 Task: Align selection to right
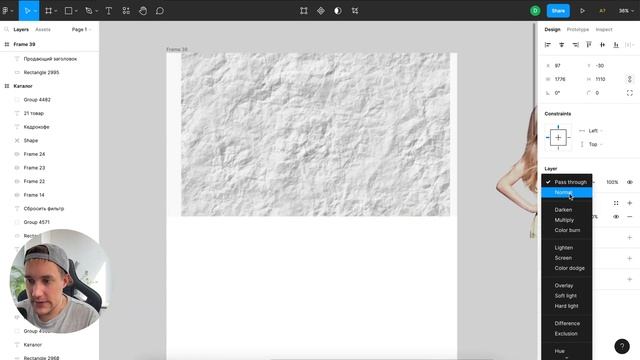point(575,45)
